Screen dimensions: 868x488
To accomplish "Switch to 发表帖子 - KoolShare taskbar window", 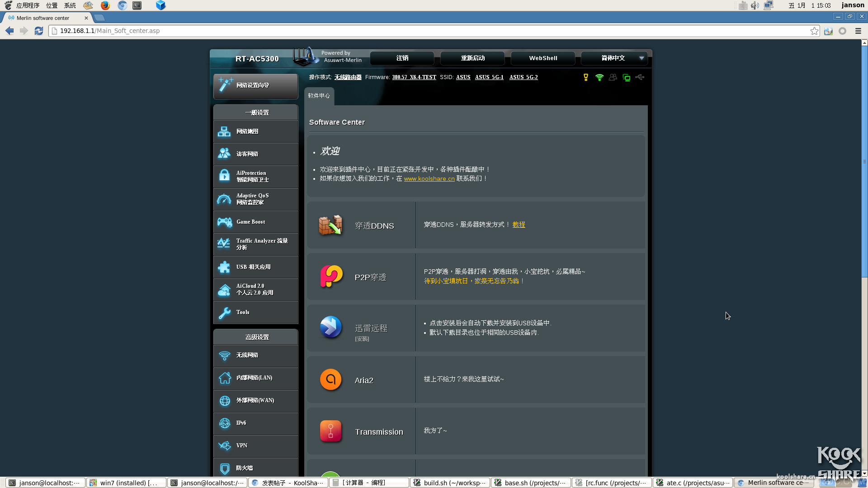I will tap(288, 483).
